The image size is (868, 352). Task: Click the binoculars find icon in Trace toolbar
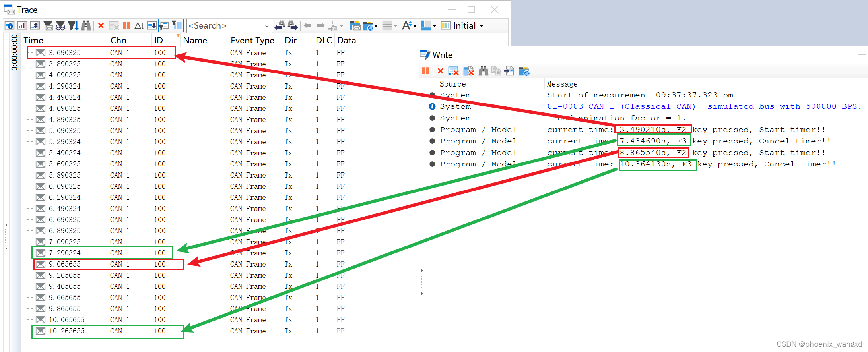tap(86, 26)
